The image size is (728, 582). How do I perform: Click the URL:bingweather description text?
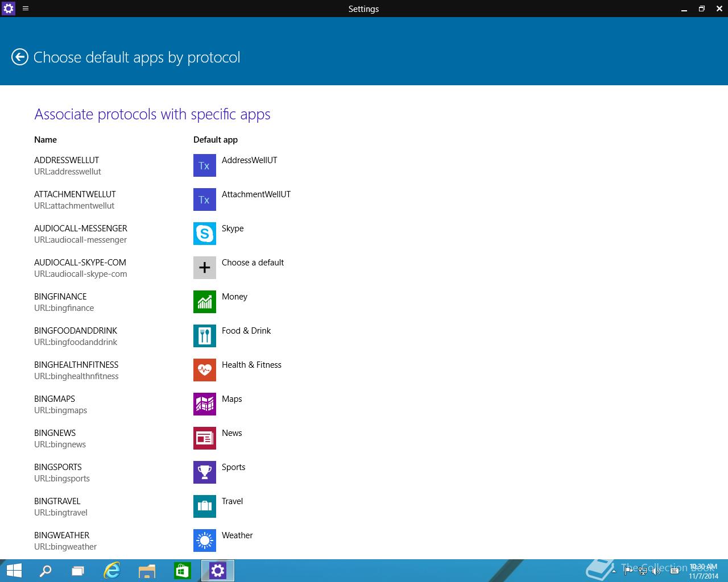(x=65, y=547)
